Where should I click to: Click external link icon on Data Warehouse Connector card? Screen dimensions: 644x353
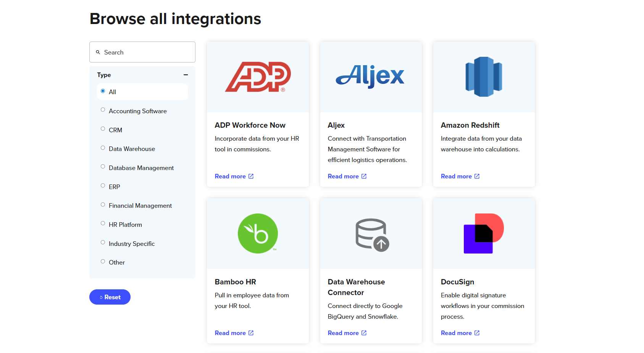[x=364, y=333]
